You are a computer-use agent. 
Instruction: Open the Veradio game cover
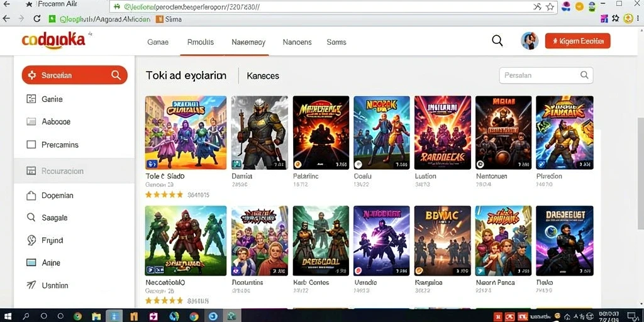[382, 241]
